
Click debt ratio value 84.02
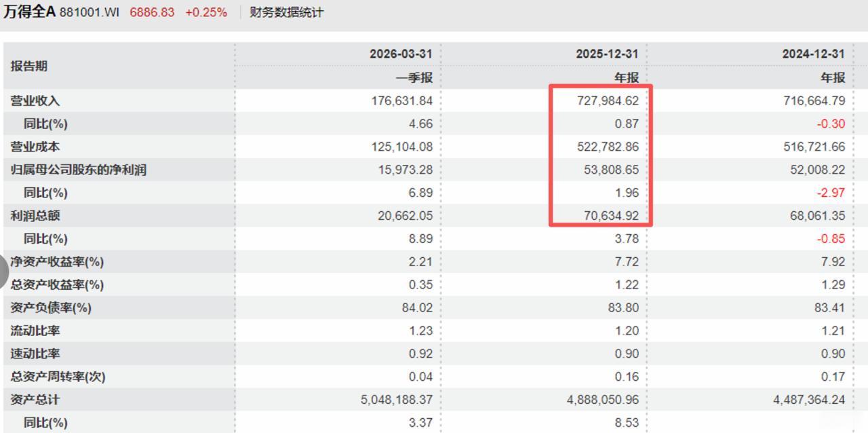tap(418, 308)
